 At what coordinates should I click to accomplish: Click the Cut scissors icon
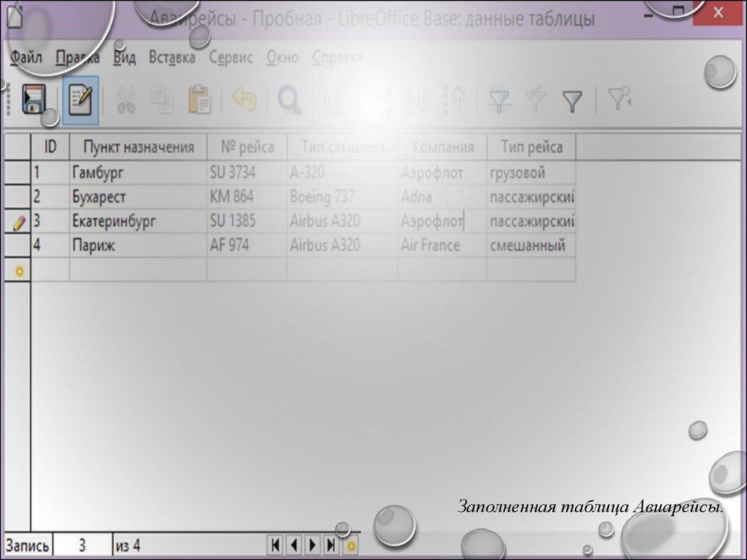(125, 101)
